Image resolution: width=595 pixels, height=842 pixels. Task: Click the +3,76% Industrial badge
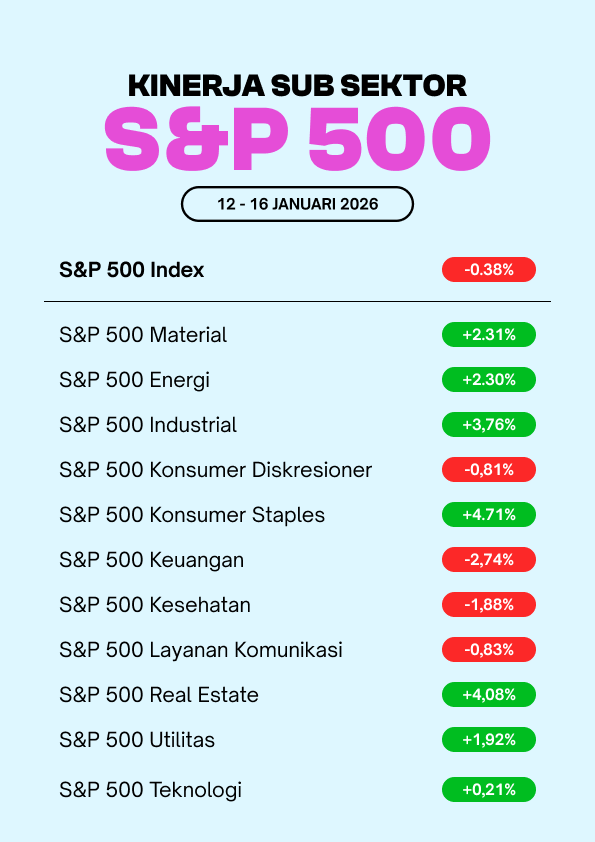[x=489, y=425]
